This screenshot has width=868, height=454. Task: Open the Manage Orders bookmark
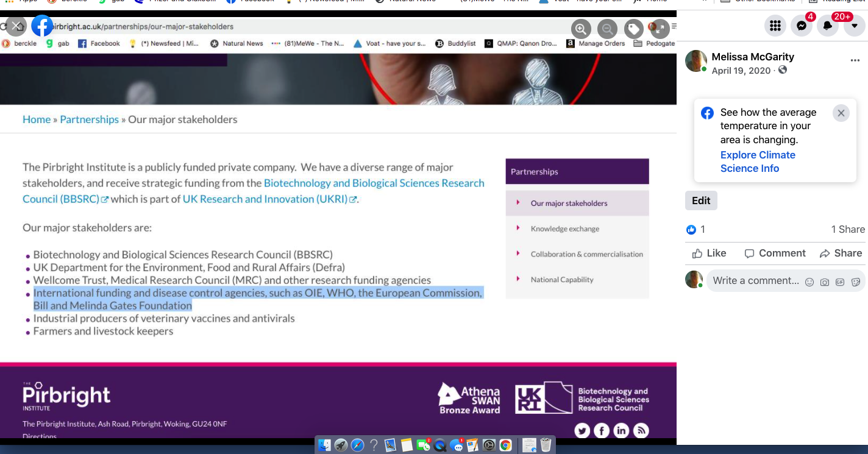point(596,43)
